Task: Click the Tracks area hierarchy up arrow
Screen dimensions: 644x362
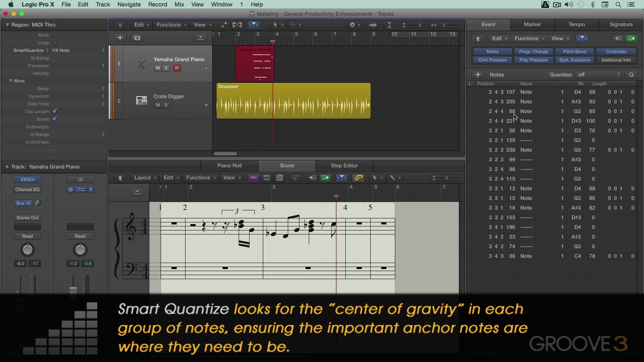Action: point(120,25)
